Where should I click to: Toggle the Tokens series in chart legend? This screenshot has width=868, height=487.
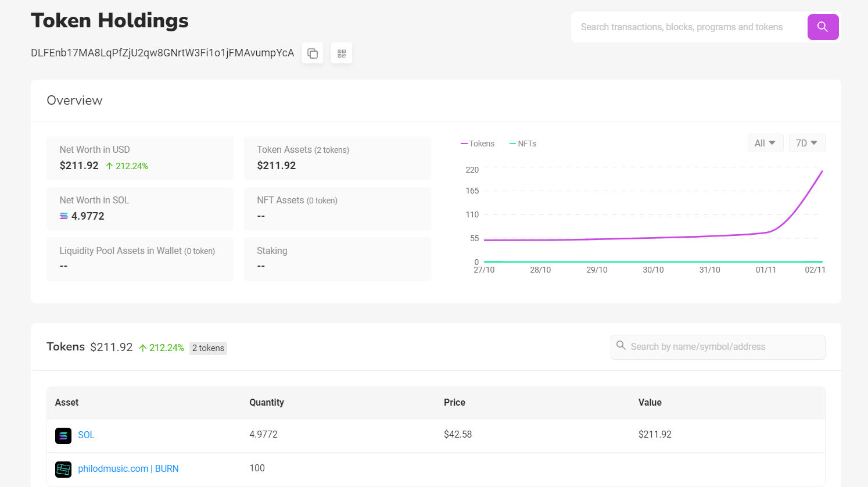pos(478,144)
